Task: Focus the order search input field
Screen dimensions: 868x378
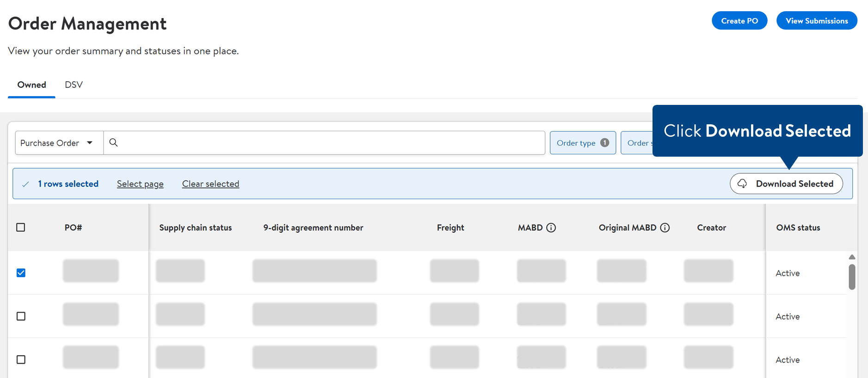Action: (324, 143)
